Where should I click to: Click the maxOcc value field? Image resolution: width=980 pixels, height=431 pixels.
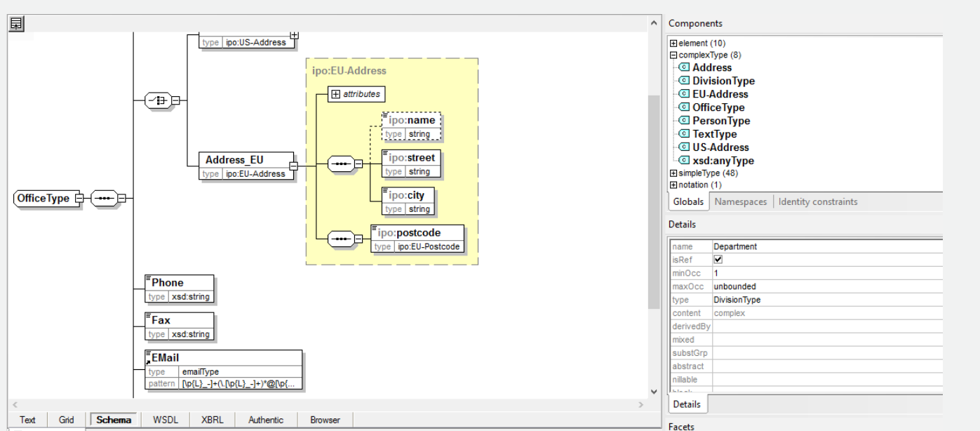click(828, 286)
